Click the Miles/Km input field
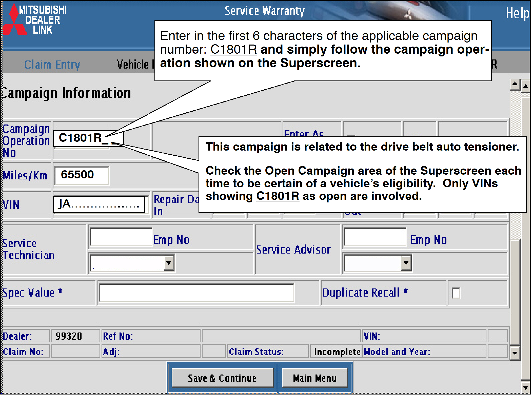 tap(82, 175)
